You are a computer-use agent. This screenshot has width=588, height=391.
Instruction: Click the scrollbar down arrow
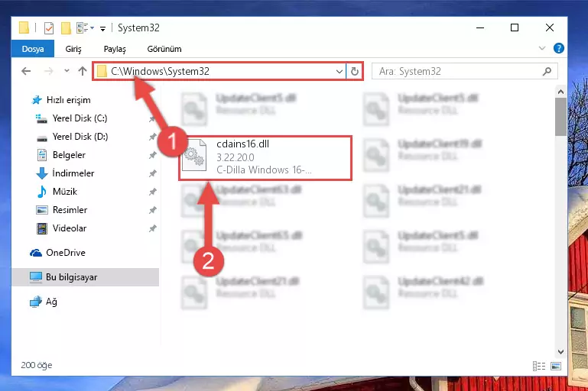pyautogui.click(x=560, y=352)
